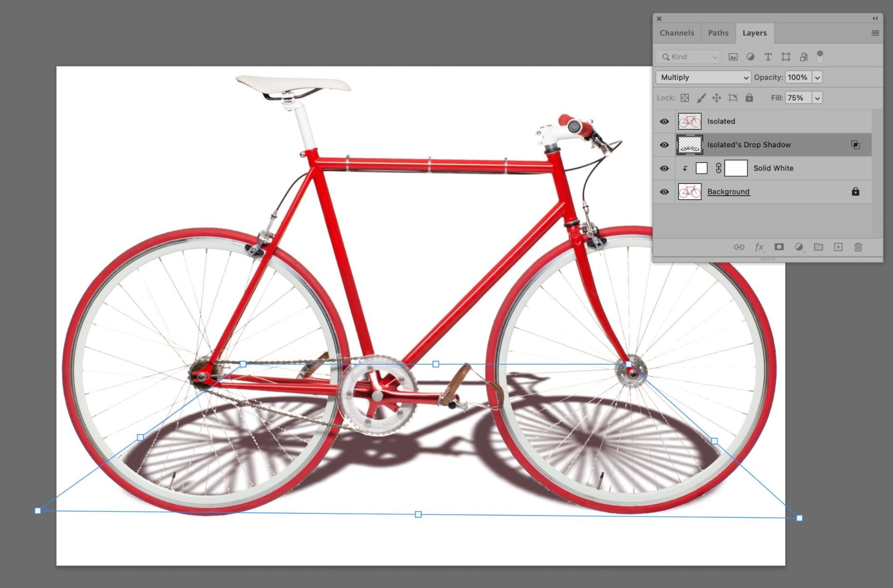Viewport: 893px width, 588px height.
Task: Click the new adjustment layer half-circle icon
Action: pyautogui.click(x=799, y=247)
